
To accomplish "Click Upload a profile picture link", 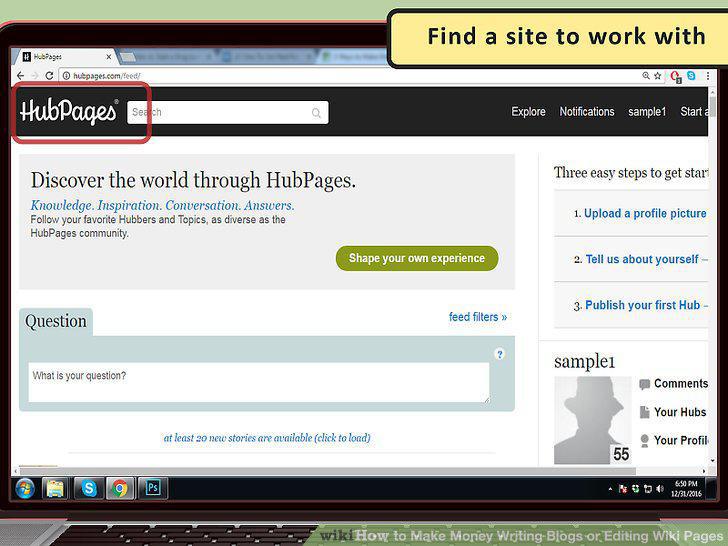I will (x=645, y=214).
